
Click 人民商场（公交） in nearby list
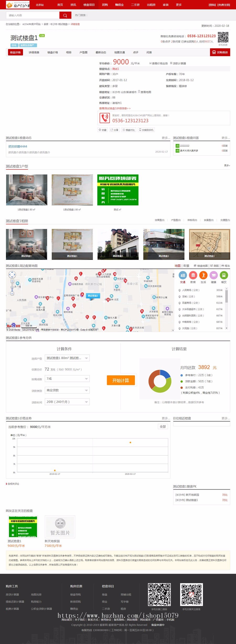pyautogui.click(x=191, y=290)
